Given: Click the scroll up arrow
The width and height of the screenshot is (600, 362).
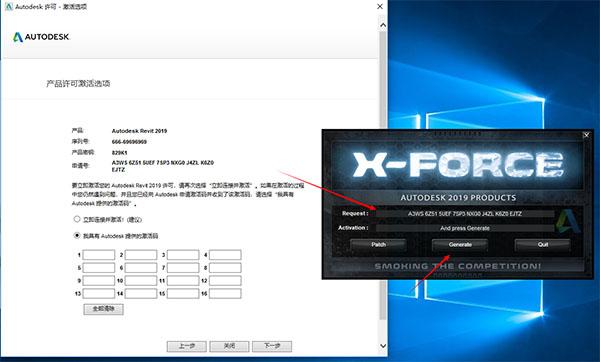Looking at the screenshot, I should coord(383,25).
